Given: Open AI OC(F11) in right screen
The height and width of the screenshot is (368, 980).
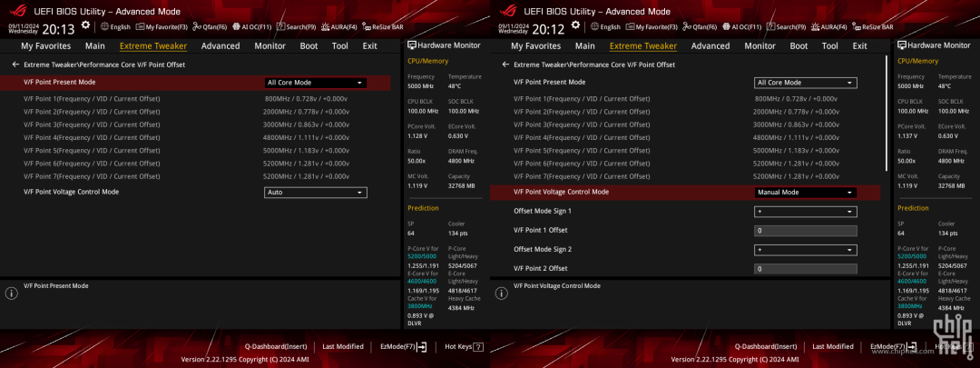Looking at the screenshot, I should pyautogui.click(x=742, y=27).
